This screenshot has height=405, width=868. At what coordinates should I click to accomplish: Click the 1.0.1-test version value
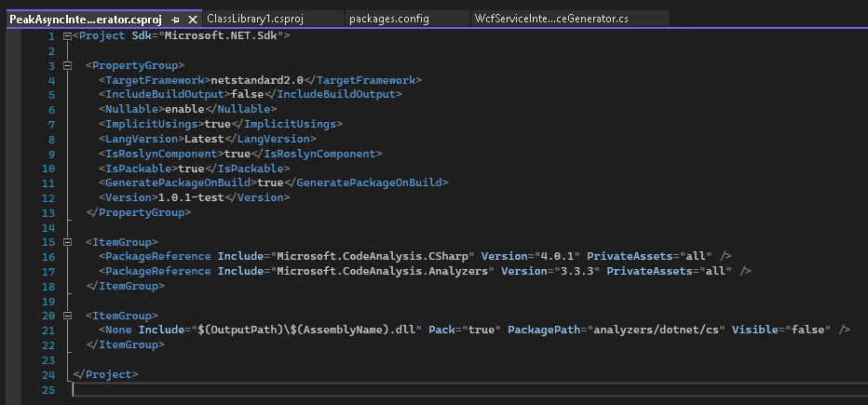coord(191,197)
